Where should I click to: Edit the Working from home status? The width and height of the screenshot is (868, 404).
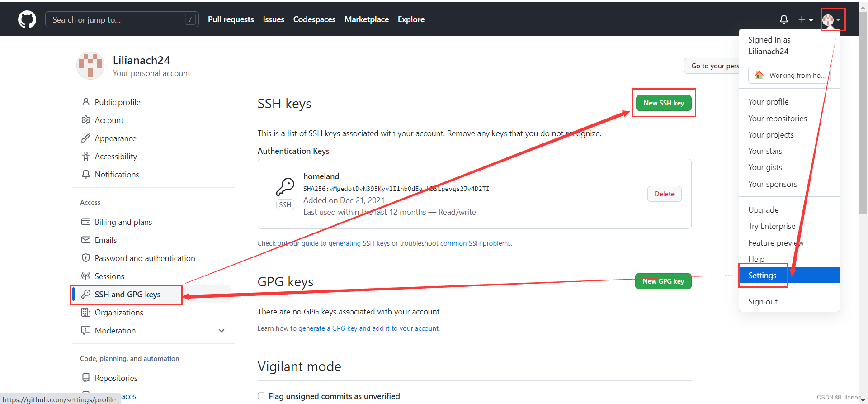pos(789,75)
